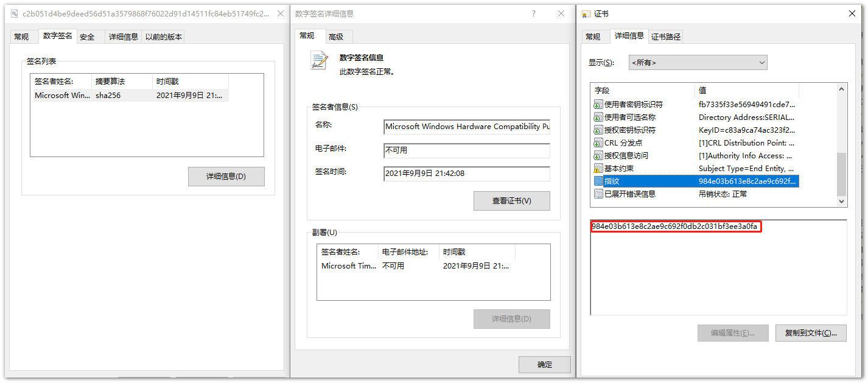Click the 基本约束 warning icon

point(598,169)
